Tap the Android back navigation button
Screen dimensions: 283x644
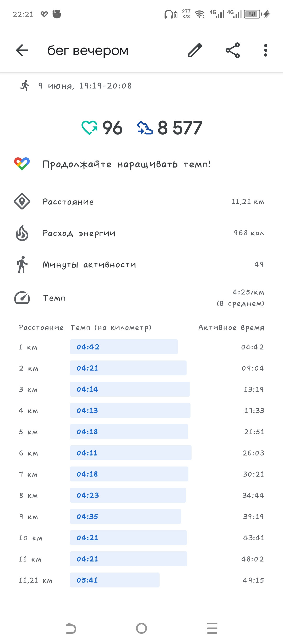pos(71,628)
